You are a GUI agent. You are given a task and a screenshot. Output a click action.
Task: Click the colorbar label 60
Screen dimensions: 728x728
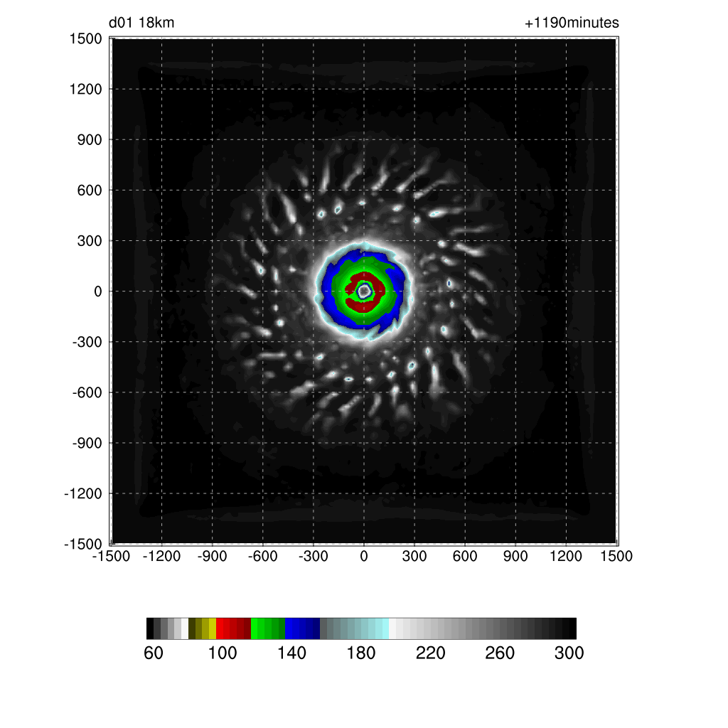[154, 653]
